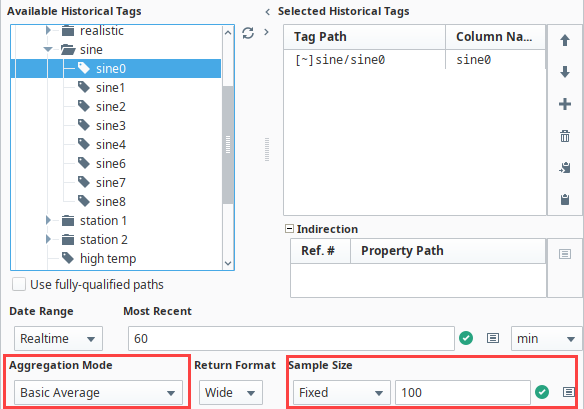Click the copy-to-clipboard icon with arrow
584x409 pixels.
pyautogui.click(x=565, y=168)
